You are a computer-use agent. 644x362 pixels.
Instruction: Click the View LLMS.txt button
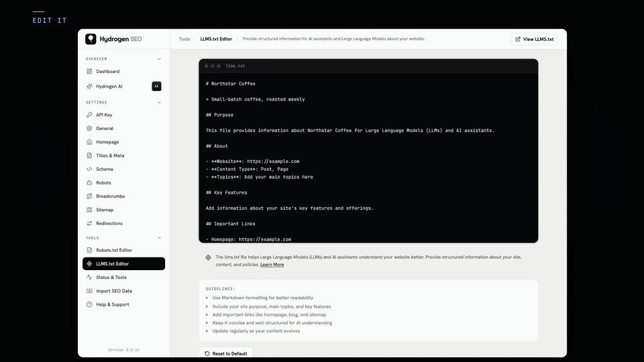535,39
